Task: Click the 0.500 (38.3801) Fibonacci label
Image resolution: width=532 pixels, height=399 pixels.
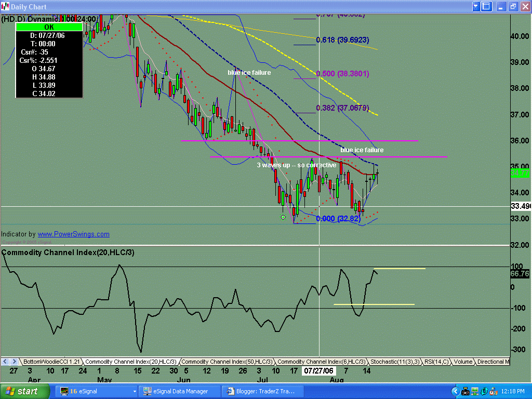Action: click(x=342, y=74)
